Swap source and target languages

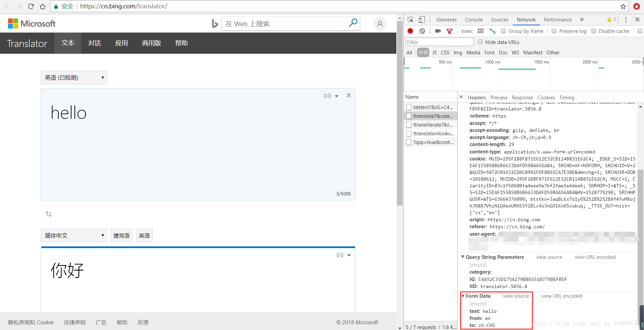(x=49, y=214)
